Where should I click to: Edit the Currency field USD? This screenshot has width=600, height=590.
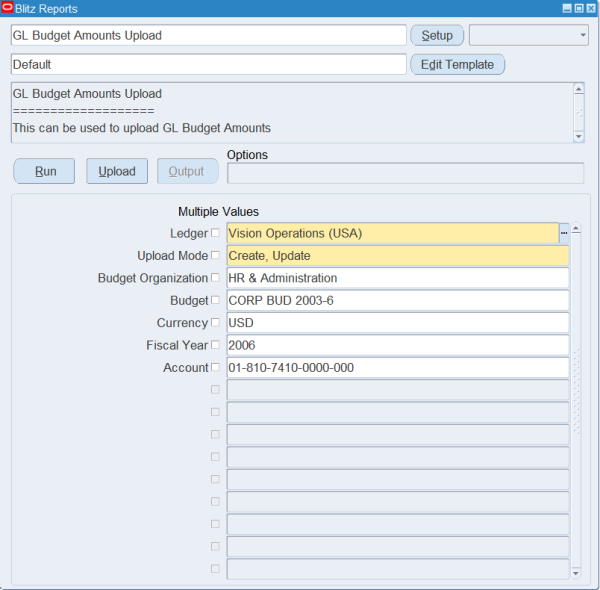click(x=398, y=323)
